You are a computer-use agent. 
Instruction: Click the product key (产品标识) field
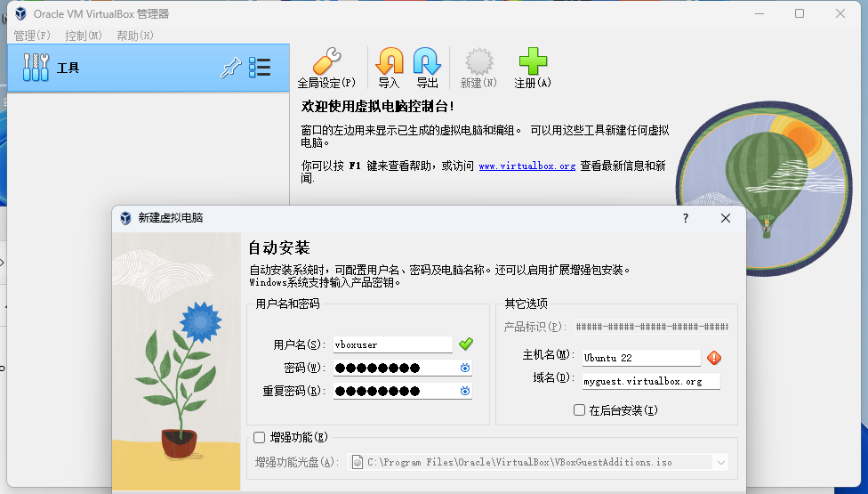point(652,327)
